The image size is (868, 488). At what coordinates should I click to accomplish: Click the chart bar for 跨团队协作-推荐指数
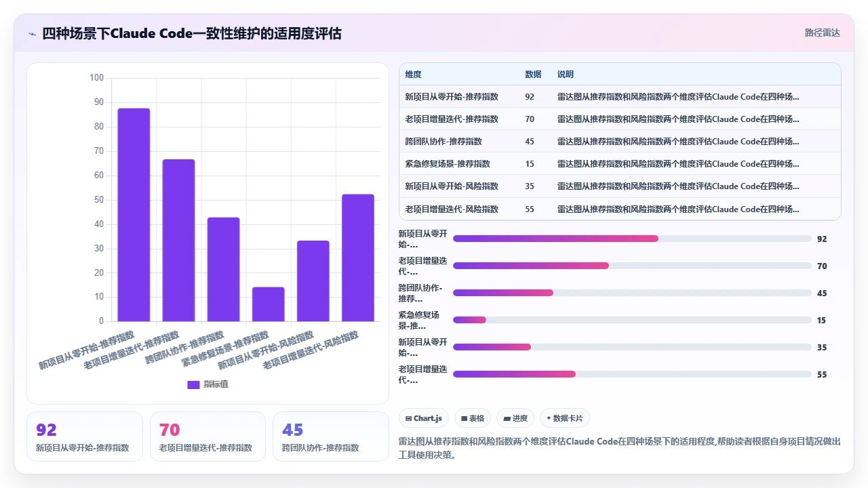(x=223, y=270)
